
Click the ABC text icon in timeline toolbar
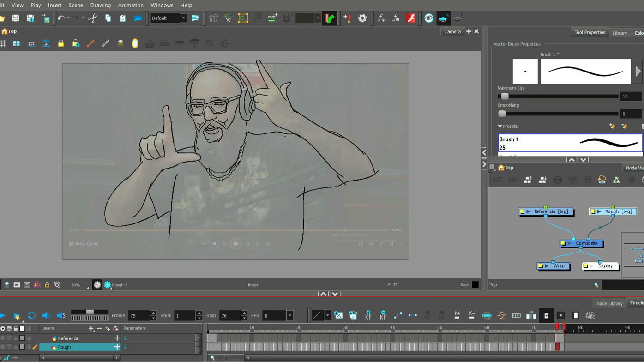pyautogui.click(x=590, y=315)
